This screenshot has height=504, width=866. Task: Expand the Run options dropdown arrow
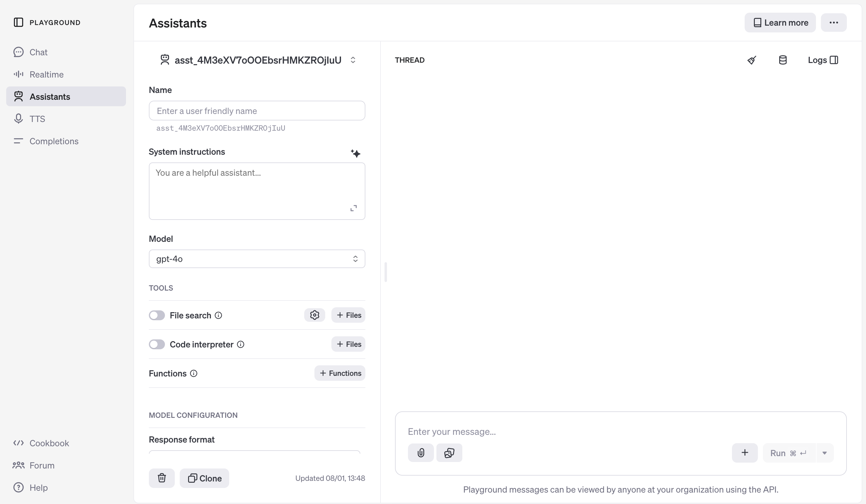824,453
